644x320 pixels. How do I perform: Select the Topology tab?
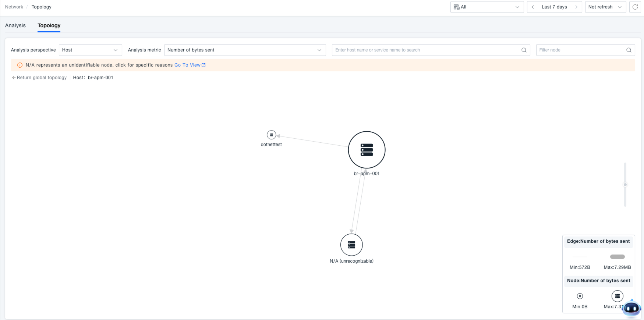click(x=49, y=25)
